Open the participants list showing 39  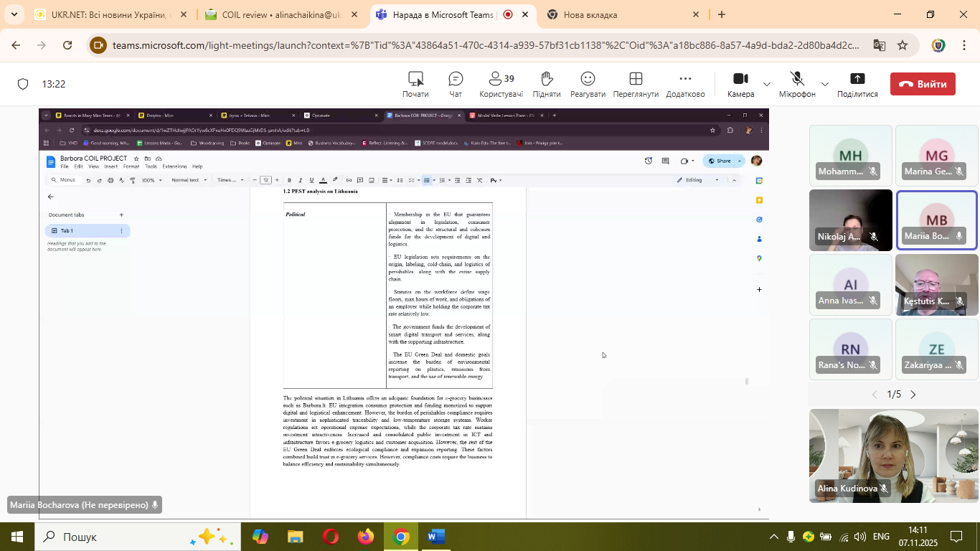click(x=501, y=84)
